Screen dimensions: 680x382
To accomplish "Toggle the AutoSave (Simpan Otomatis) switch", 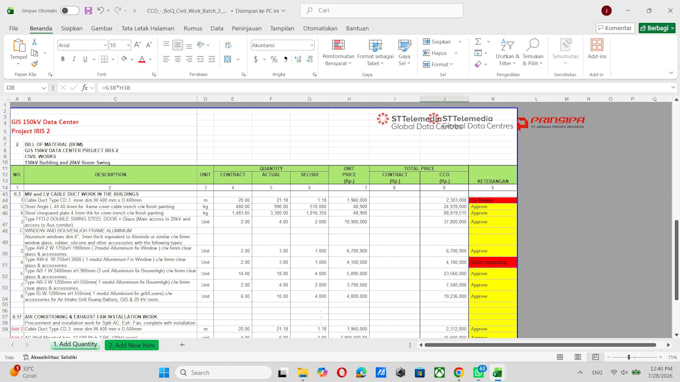I will pos(69,10).
